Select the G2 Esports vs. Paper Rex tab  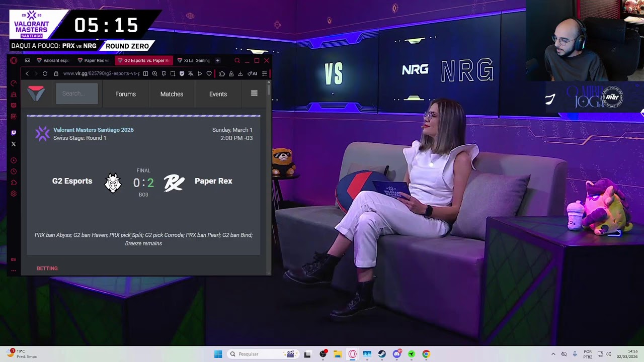coord(143,60)
